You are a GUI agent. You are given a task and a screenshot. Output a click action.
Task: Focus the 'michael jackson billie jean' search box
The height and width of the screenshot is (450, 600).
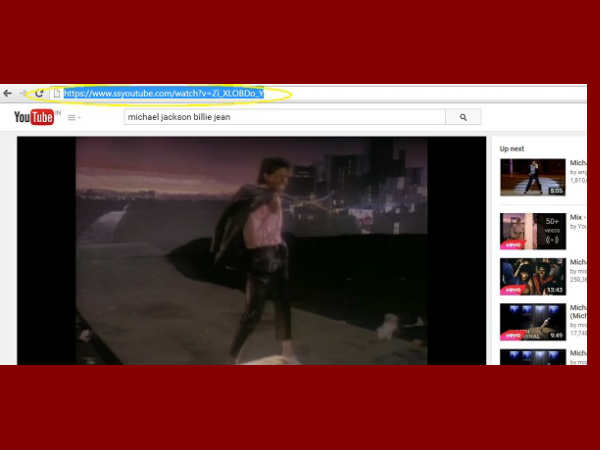click(x=285, y=117)
